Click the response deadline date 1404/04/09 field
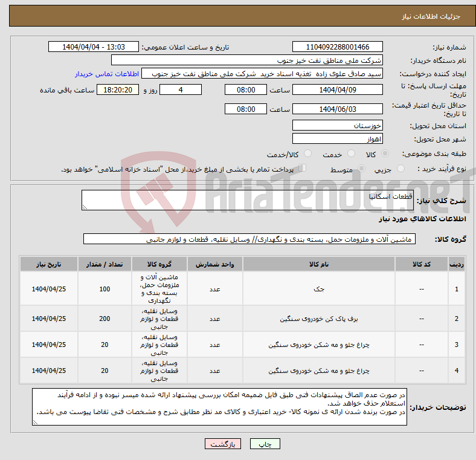The image size is (476, 460). coord(337,90)
